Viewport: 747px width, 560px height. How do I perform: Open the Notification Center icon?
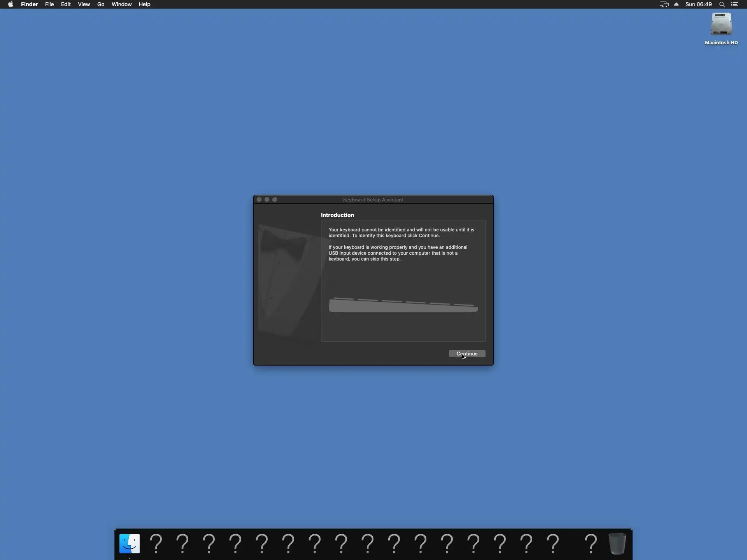pos(735,4)
